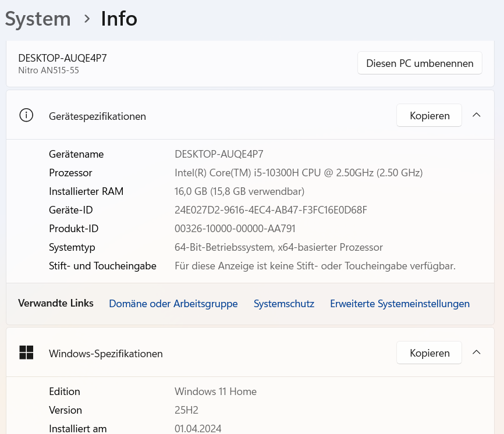Click the 64-Bit-Betriebssystem system type value
The width and height of the screenshot is (504, 434).
click(x=279, y=247)
